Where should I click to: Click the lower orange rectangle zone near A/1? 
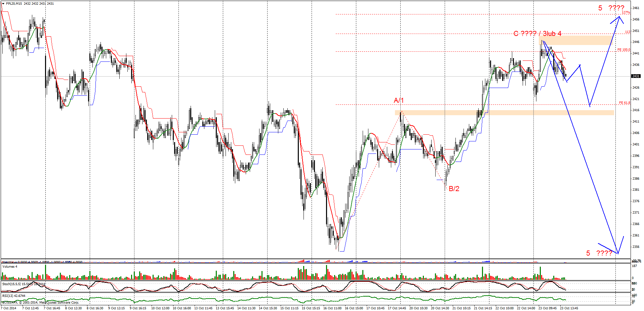504,113
